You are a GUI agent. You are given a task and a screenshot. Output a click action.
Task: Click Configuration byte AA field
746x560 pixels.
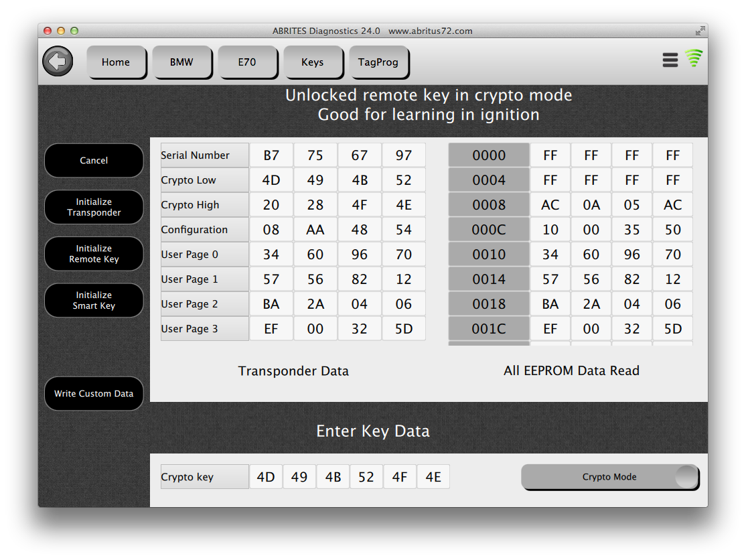pos(315,230)
